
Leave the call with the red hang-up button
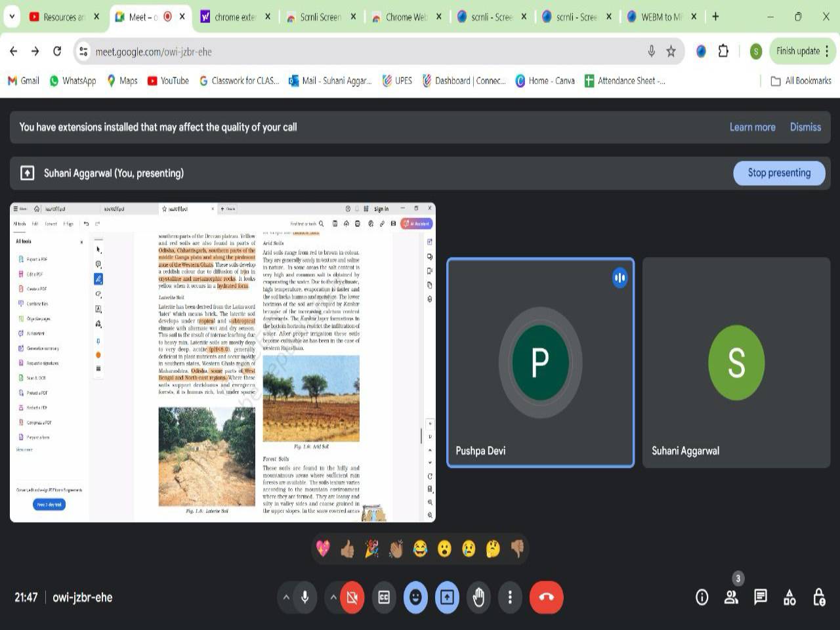[x=546, y=597]
